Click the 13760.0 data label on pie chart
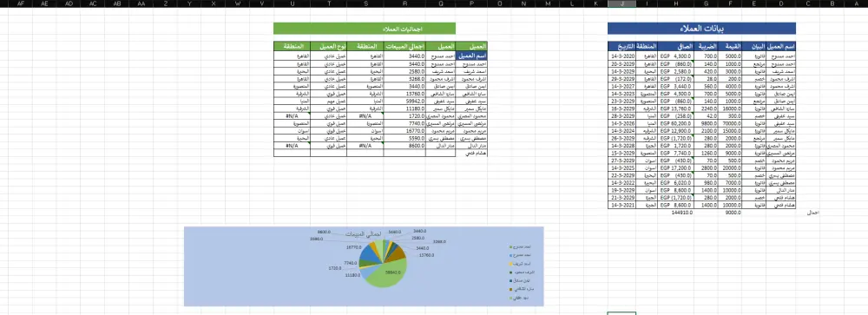This screenshot has height=315, width=868. 427,255
